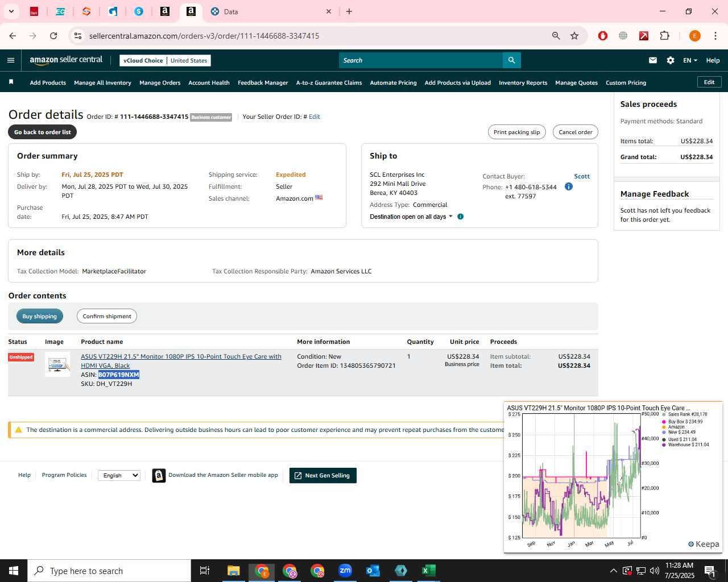The height and width of the screenshot is (582, 728).
Task: Click the browser reload icon
Action: [53, 36]
